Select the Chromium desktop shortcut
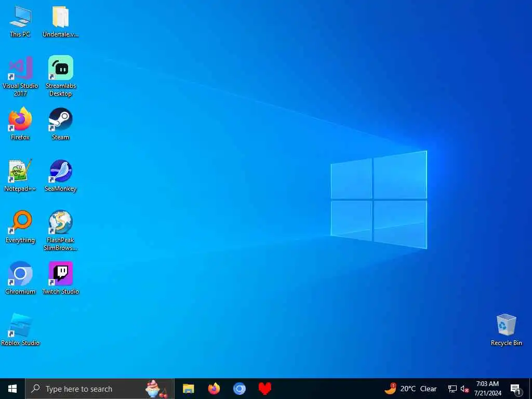The width and height of the screenshot is (532, 399). pyautogui.click(x=20, y=278)
